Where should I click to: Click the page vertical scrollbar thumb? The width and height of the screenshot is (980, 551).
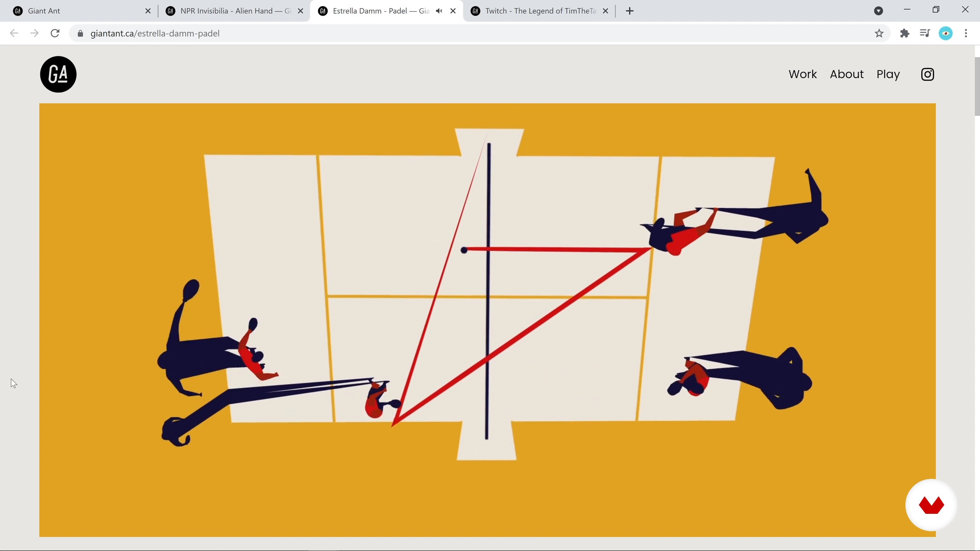(977, 86)
